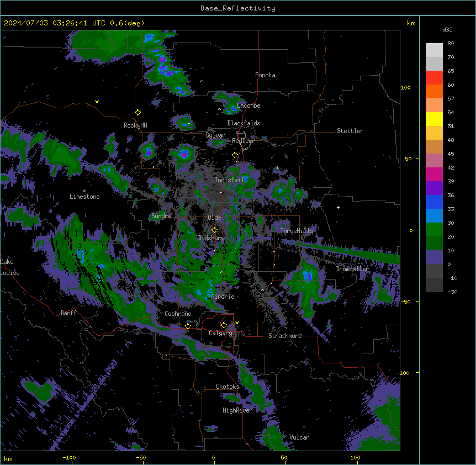This screenshot has width=476, height=465.
Task: Click the 65 value in the dBZ legend
Action: (451, 71)
